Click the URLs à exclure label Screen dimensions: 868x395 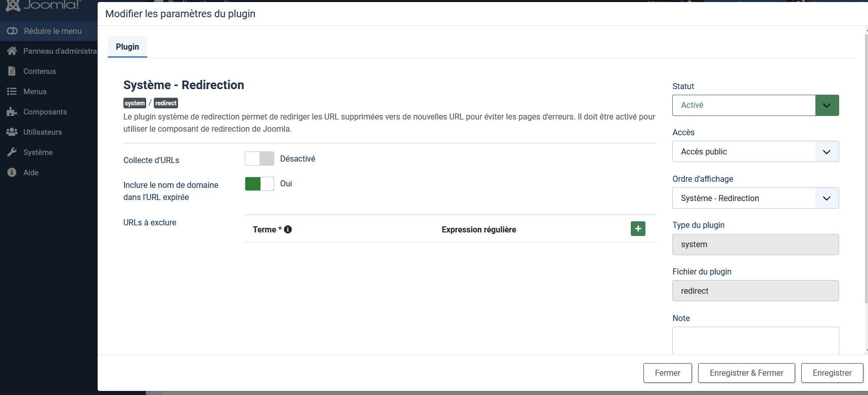tap(150, 222)
